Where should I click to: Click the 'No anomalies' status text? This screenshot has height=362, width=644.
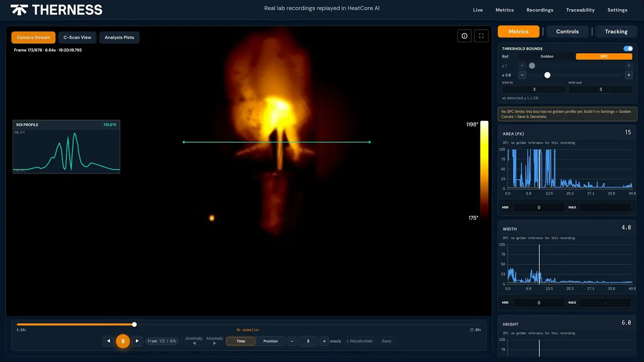pyautogui.click(x=248, y=330)
